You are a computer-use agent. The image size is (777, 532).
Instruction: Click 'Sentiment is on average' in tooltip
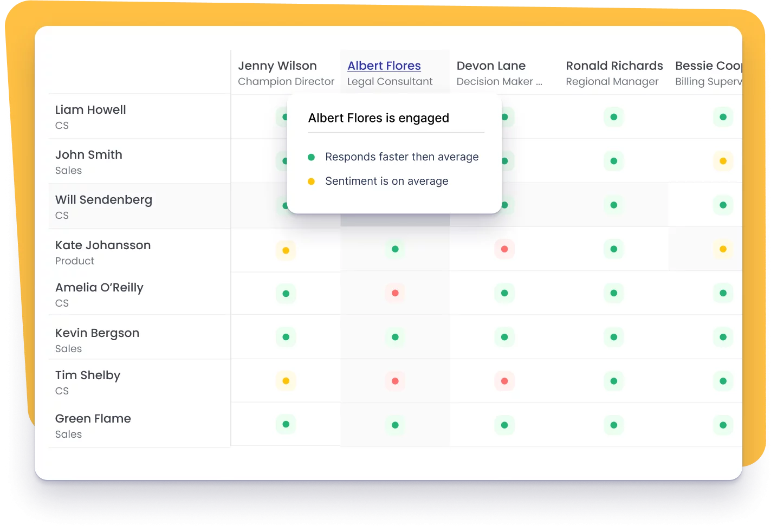click(x=387, y=181)
